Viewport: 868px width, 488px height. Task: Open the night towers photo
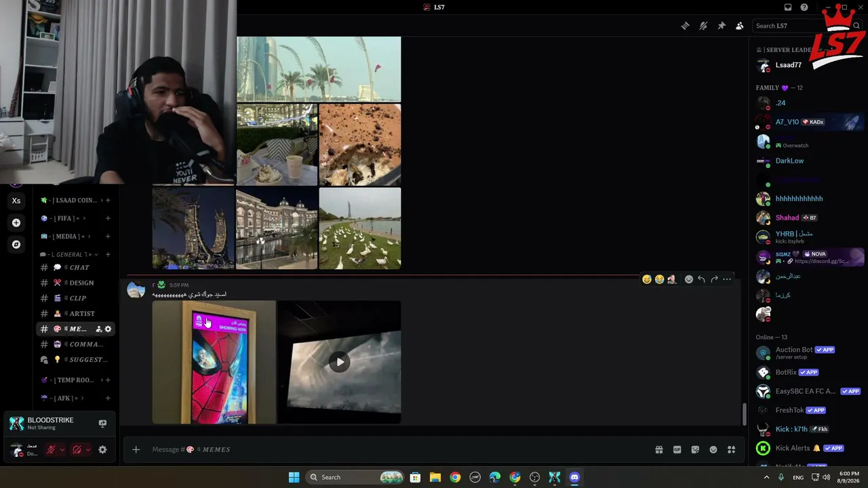tap(193, 228)
